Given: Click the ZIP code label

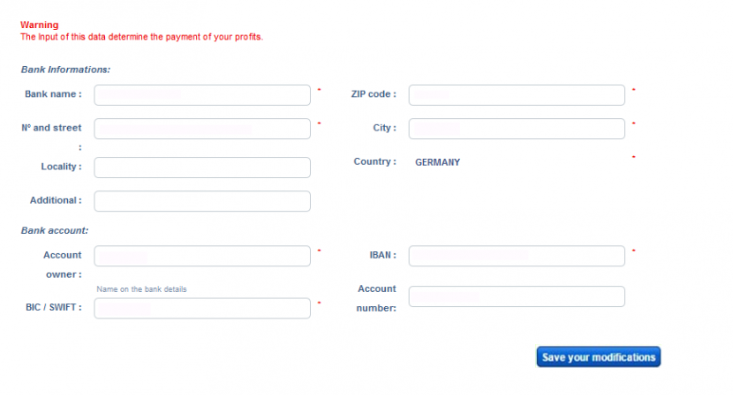Looking at the screenshot, I should coord(374,94).
